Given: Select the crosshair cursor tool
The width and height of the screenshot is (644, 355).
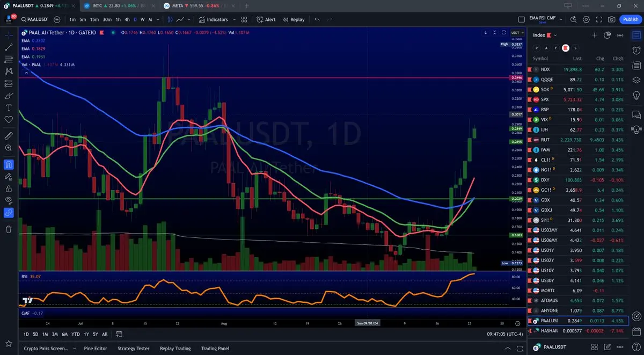Looking at the screenshot, I should coord(9,35).
